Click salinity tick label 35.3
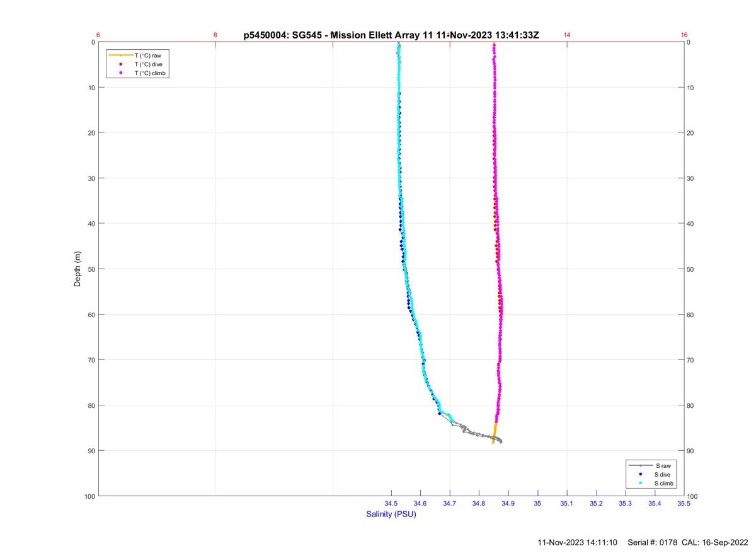756x558 pixels. 626,503
